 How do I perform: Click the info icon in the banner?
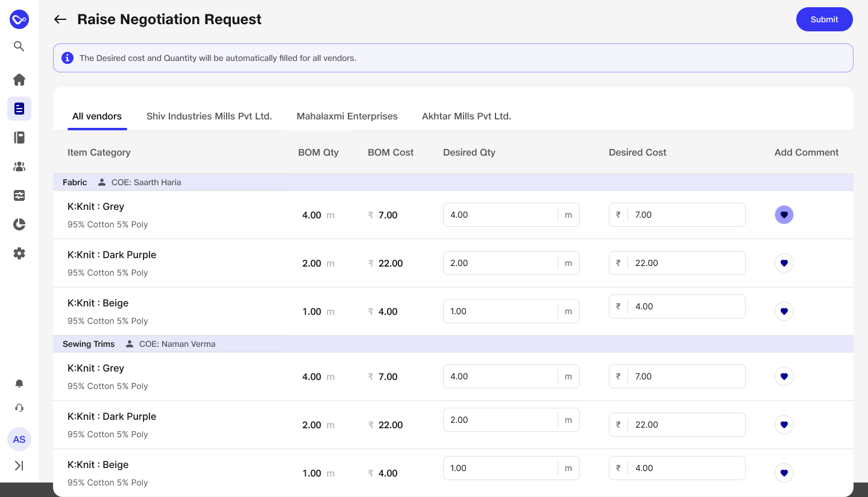click(x=68, y=58)
